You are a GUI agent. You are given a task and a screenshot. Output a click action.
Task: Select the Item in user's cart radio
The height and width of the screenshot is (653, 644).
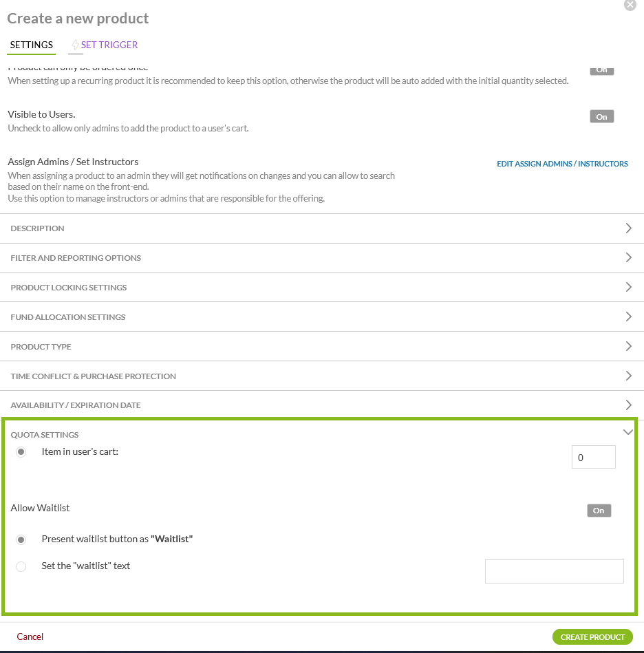(21, 452)
